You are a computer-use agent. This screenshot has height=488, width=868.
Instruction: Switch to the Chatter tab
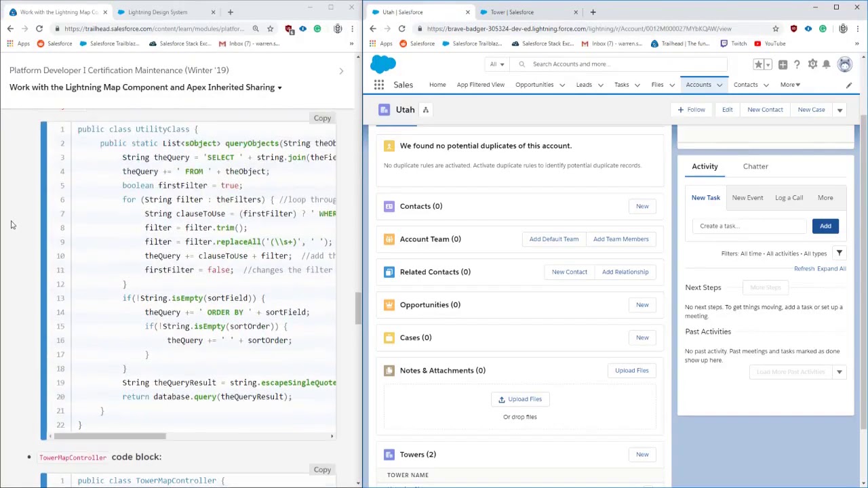click(755, 166)
